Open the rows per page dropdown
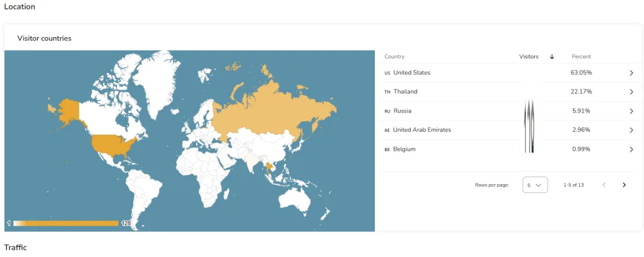 pos(535,185)
